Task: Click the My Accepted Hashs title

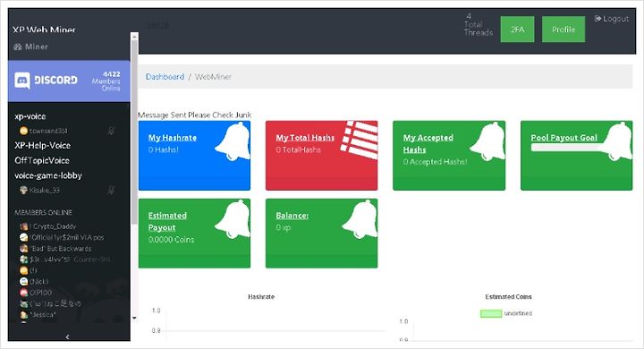Action: 428,143
